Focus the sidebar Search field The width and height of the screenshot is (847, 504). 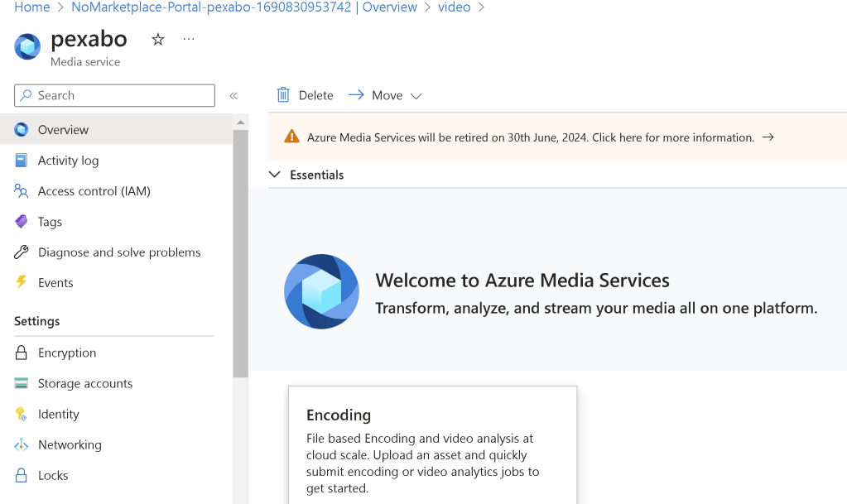coord(114,96)
